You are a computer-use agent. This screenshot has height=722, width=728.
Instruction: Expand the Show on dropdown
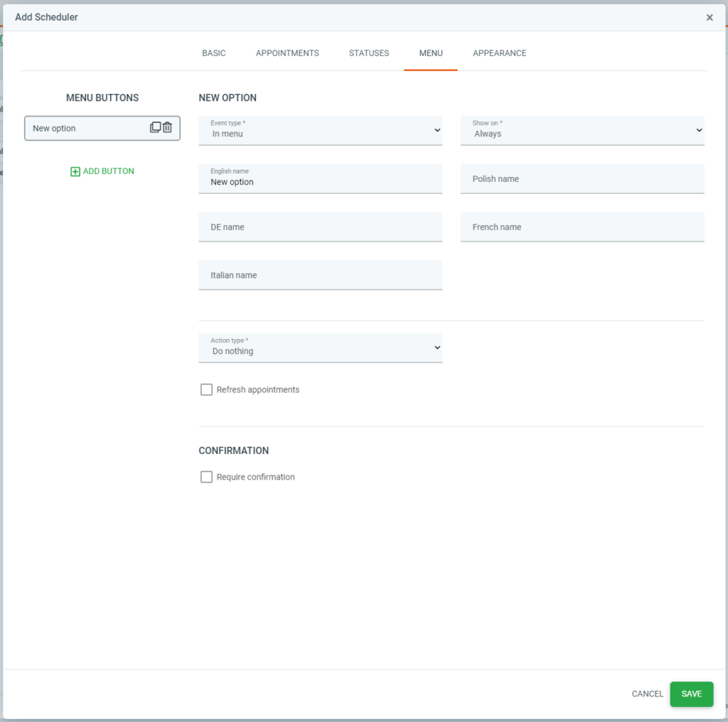582,131
